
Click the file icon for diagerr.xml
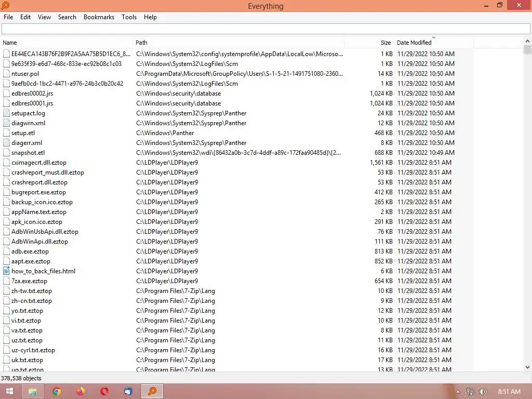6,142
